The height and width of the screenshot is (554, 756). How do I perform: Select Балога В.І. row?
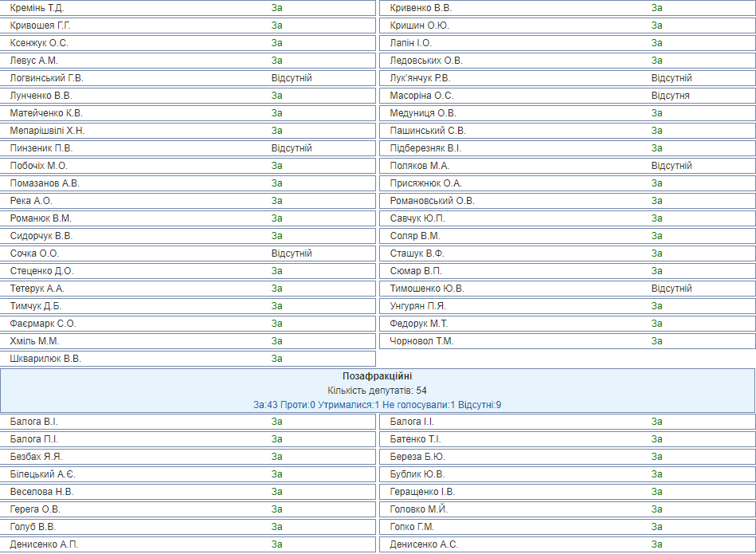[187, 422]
